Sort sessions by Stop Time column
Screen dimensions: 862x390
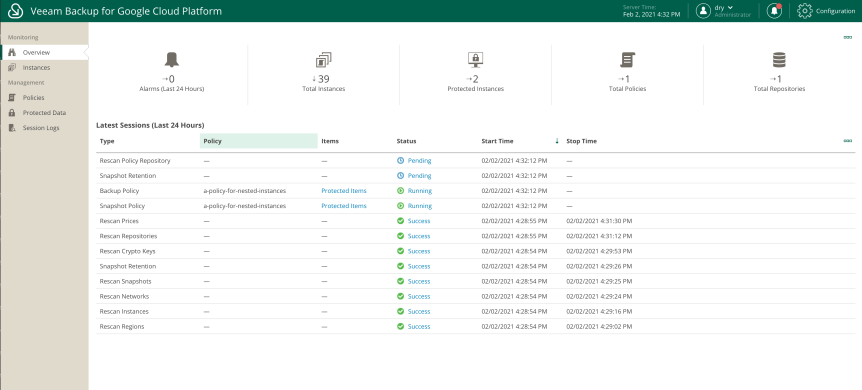point(581,141)
